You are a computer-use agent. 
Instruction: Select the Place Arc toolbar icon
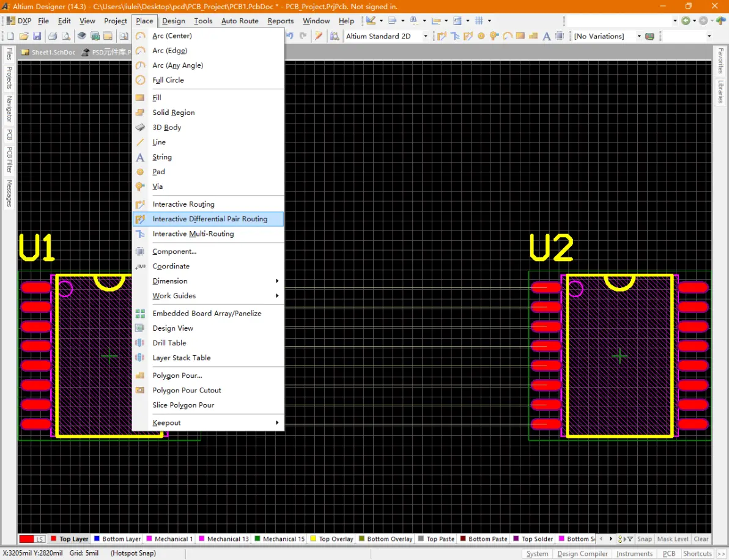(x=507, y=36)
